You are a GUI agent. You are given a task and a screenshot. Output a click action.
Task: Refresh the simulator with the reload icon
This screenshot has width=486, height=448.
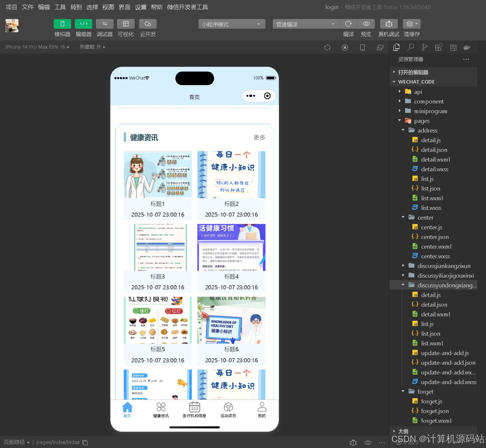[x=327, y=47]
